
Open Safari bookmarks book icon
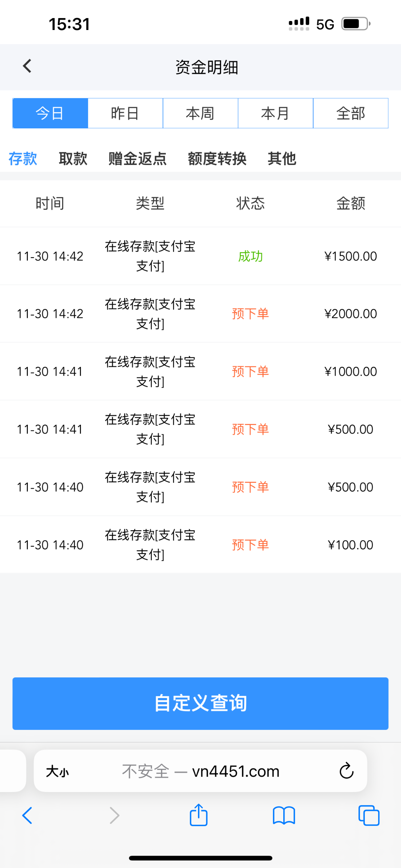click(284, 816)
